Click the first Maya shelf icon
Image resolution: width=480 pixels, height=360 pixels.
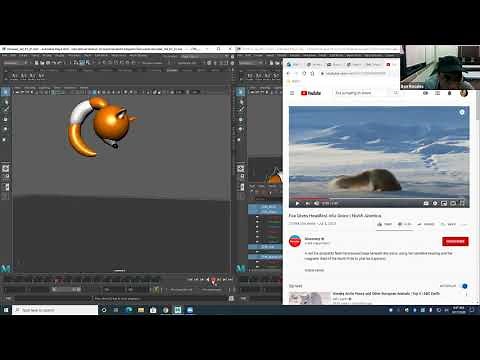pos(14,76)
